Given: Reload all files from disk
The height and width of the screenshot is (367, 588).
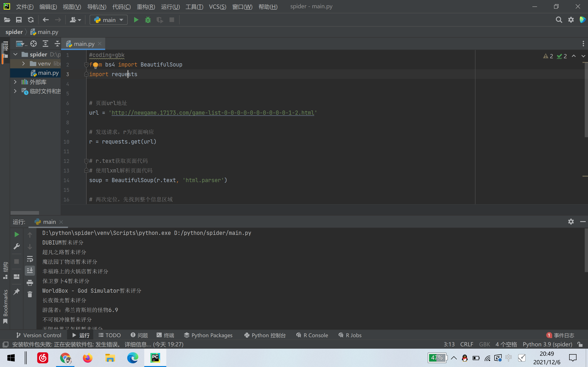Looking at the screenshot, I should (x=31, y=20).
